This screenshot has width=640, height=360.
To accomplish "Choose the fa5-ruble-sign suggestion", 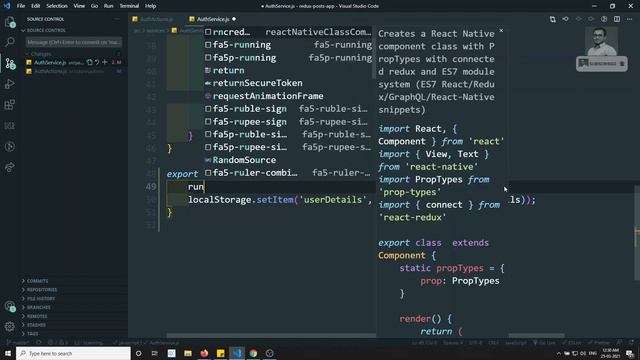I will (x=288, y=109).
